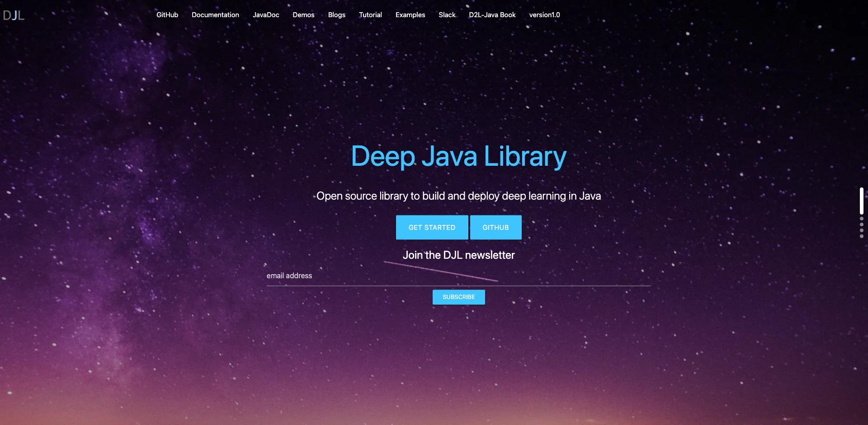Open the D2L-Java Book link
This screenshot has width=868, height=425.
tap(492, 15)
